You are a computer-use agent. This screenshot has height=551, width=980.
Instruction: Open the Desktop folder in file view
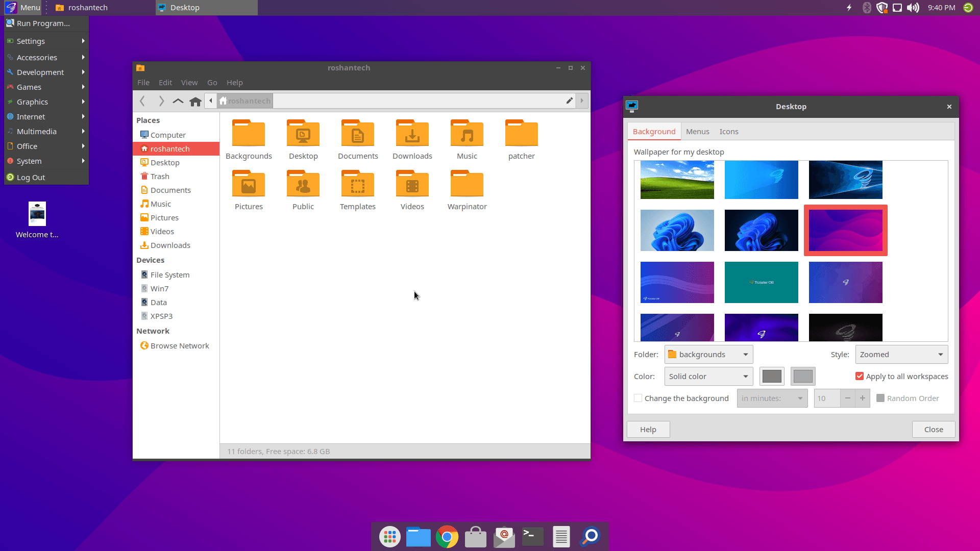[303, 134]
